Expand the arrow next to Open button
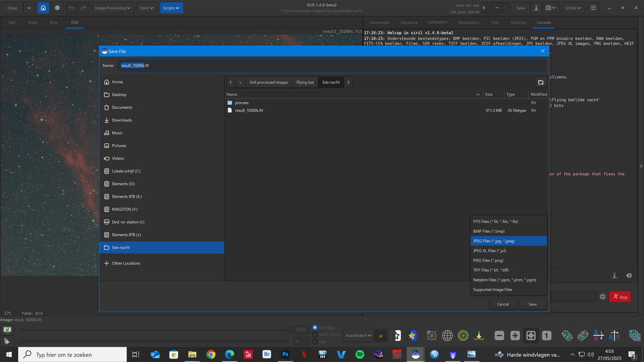 coord(29,8)
